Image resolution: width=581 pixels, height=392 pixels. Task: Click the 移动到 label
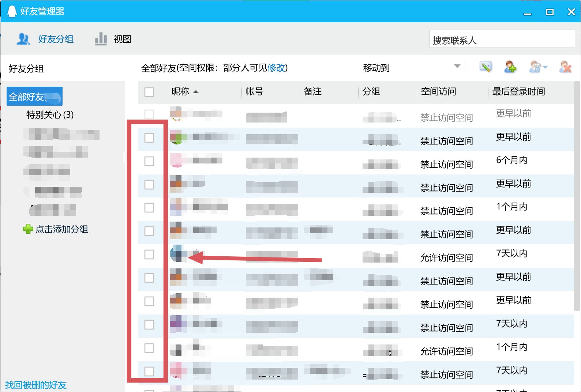376,68
